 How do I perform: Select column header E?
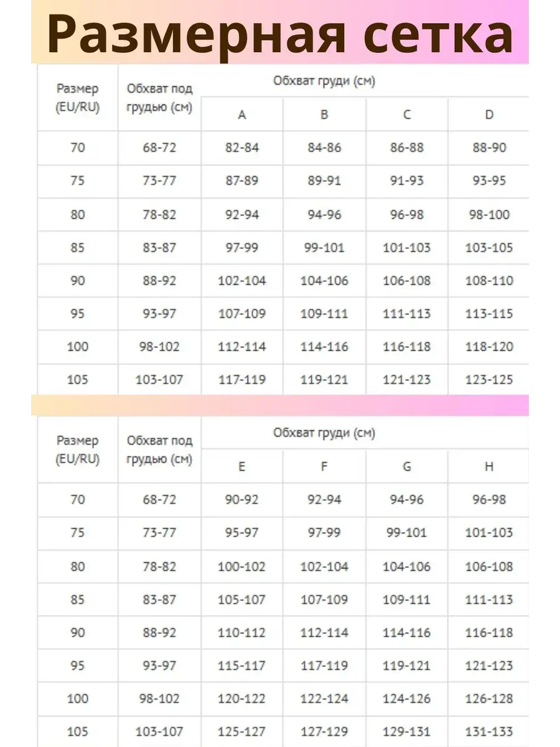[x=241, y=466]
